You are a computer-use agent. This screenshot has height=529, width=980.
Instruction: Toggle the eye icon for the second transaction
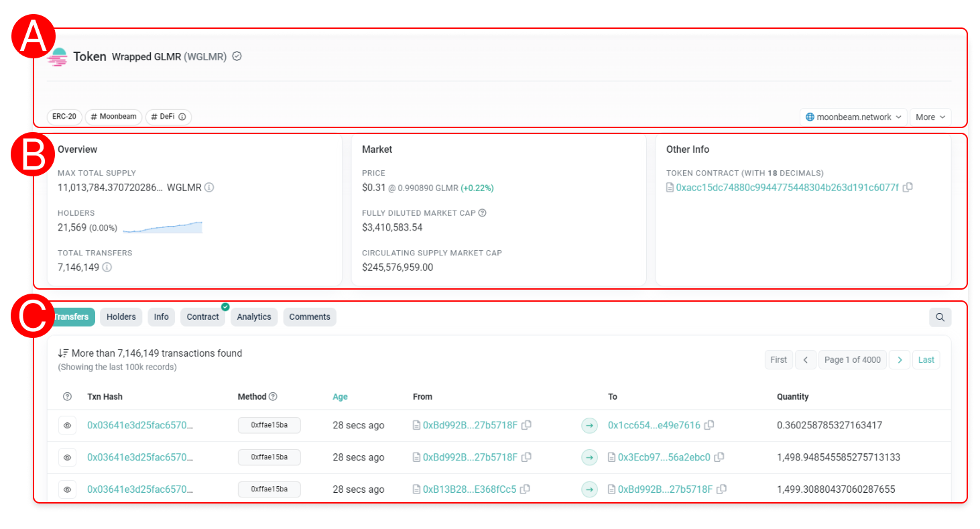click(x=67, y=457)
